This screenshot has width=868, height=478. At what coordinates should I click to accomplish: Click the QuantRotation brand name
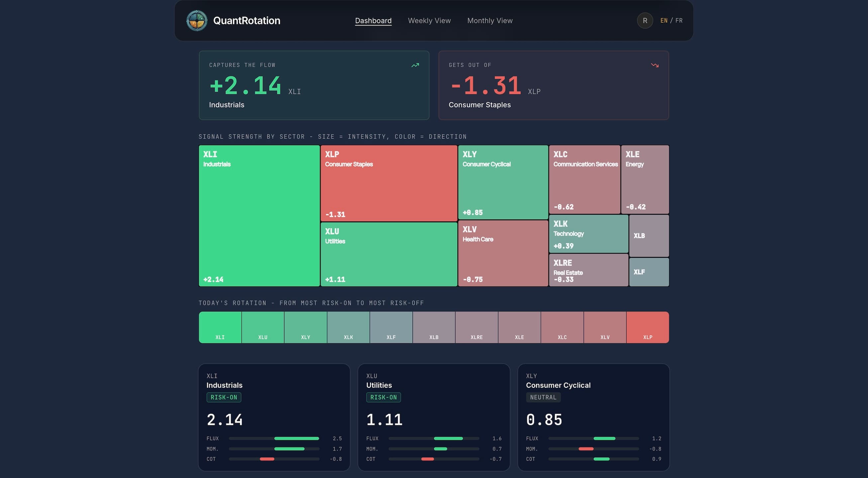[247, 21]
